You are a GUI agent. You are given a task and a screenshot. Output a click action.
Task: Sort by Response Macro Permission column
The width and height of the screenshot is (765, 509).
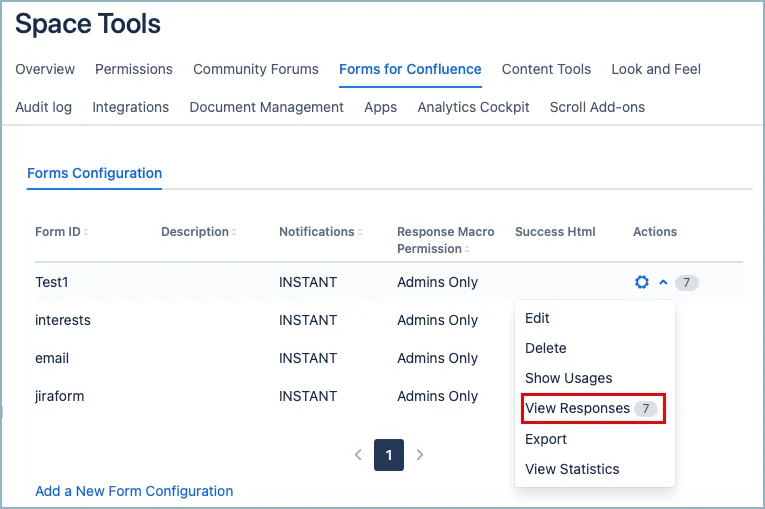coord(445,240)
